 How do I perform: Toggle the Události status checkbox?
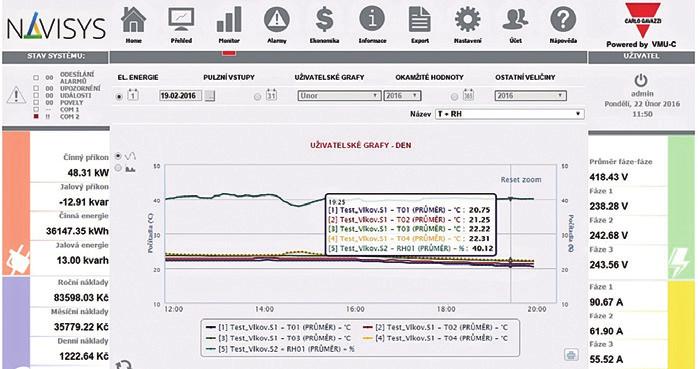coord(36,95)
